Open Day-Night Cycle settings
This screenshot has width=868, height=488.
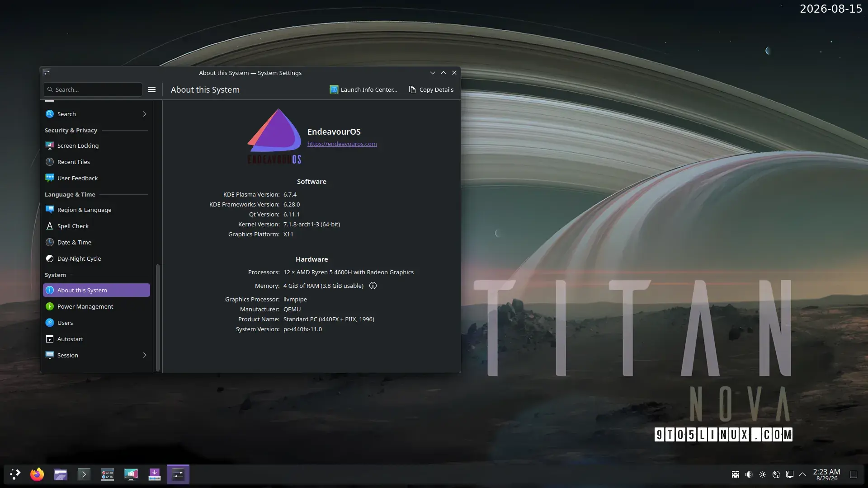(96, 258)
